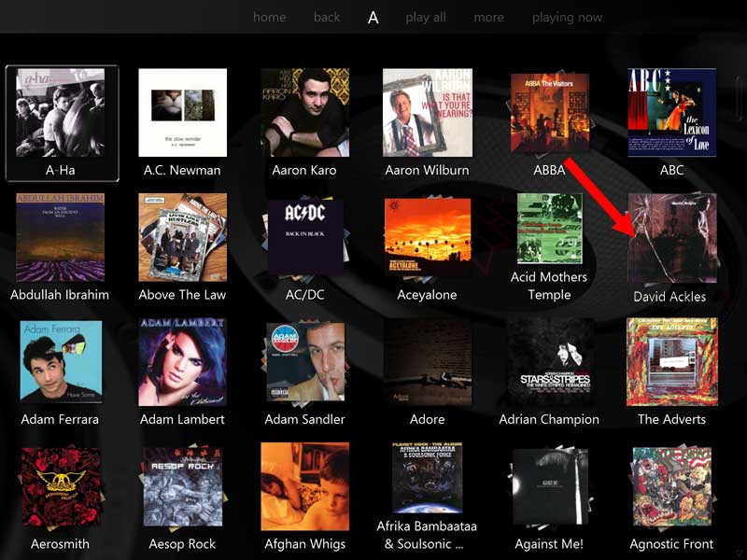Open the Aaron Karo album thumbnail
Viewport: 747px width, 560px height.
[x=305, y=112]
